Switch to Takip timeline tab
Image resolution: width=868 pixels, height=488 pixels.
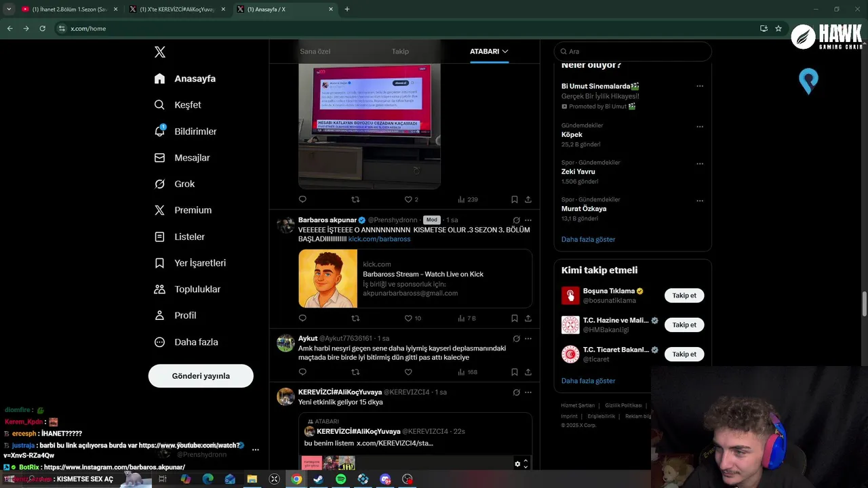click(x=400, y=52)
